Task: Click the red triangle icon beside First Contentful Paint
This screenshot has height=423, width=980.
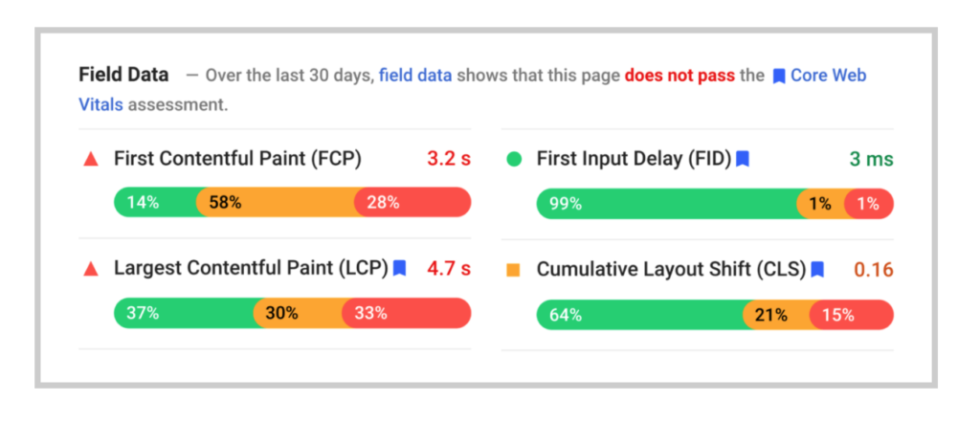Action: coord(91,159)
